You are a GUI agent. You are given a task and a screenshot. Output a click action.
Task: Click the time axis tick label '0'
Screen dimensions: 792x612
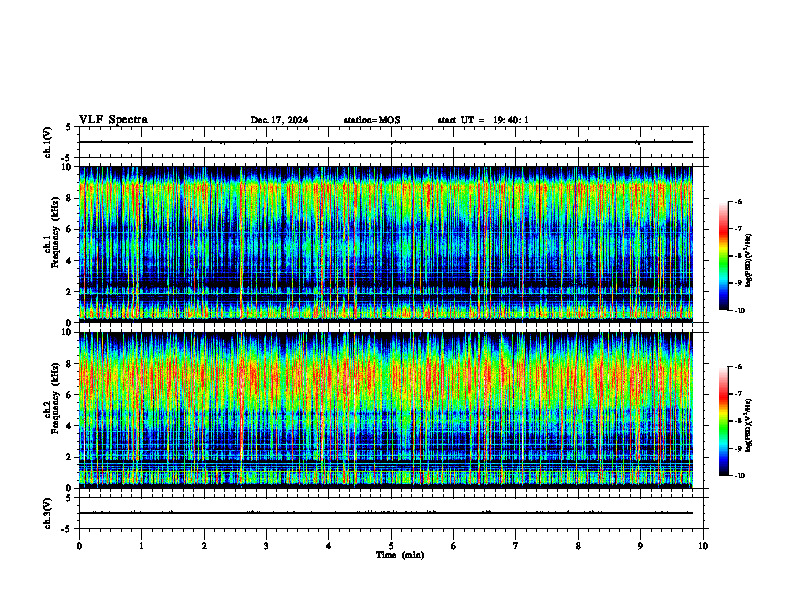point(79,546)
